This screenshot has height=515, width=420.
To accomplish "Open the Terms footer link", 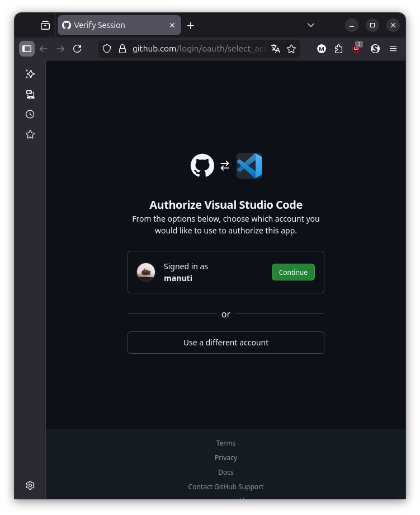I will click(x=226, y=443).
